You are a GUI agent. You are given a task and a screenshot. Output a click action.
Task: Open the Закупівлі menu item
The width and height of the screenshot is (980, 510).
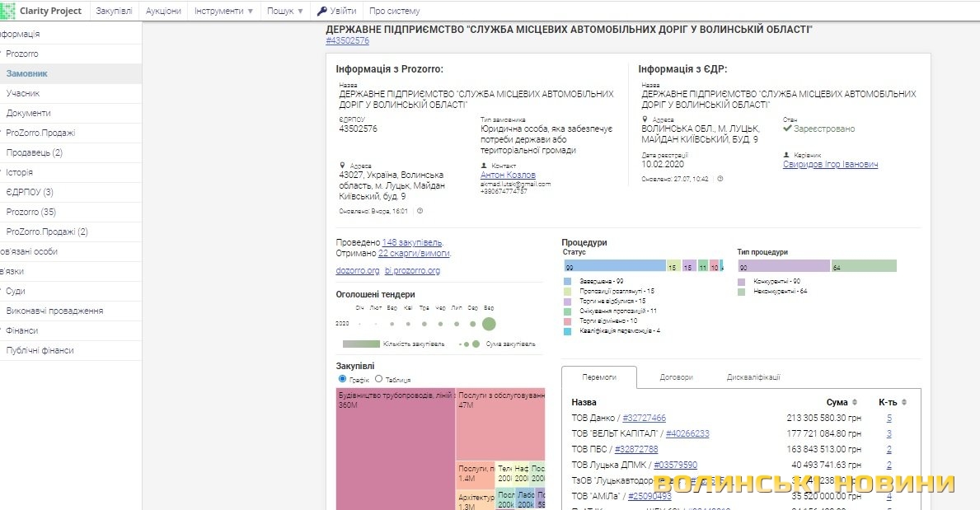click(x=114, y=12)
